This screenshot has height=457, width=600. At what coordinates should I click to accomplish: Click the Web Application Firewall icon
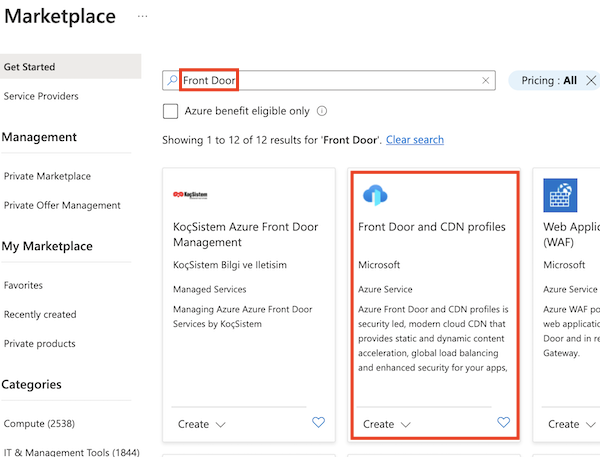(560, 195)
